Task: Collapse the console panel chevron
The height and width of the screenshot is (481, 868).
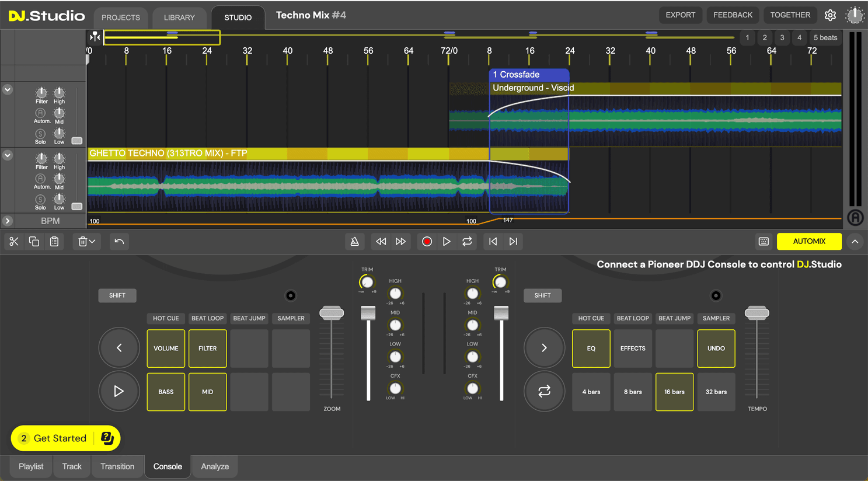Action: (855, 242)
